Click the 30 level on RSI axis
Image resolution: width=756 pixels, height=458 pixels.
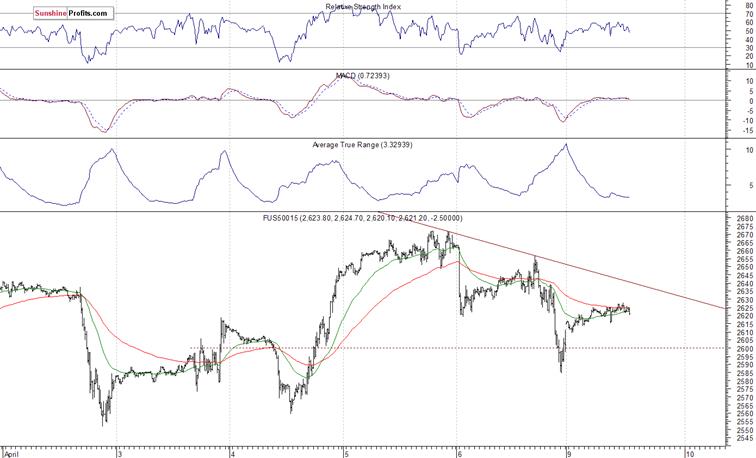749,48
